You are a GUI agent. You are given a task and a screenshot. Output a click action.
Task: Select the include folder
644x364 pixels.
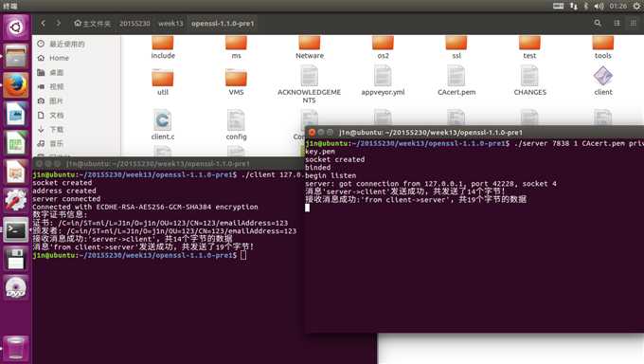coord(163,47)
